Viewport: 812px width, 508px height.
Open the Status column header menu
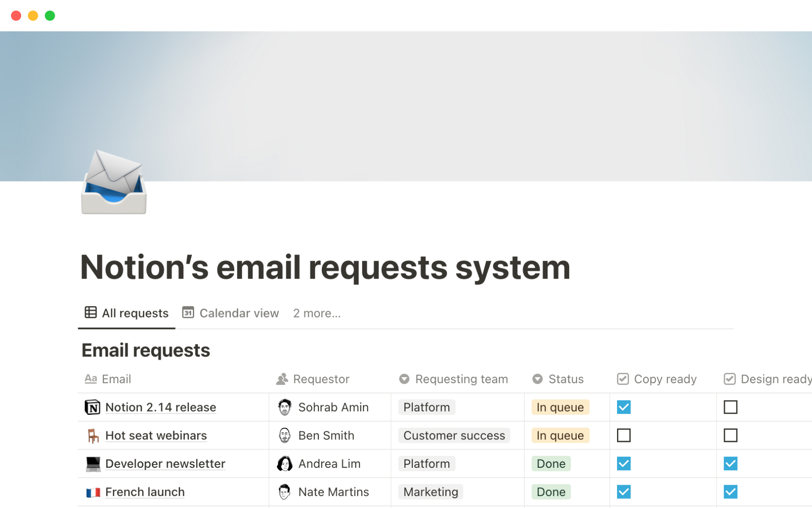[565, 379]
